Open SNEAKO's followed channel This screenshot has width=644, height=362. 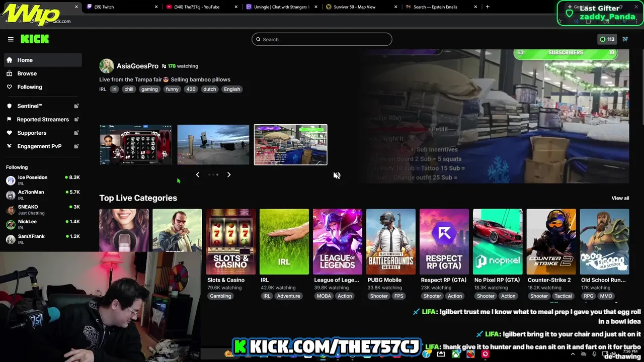(x=43, y=209)
